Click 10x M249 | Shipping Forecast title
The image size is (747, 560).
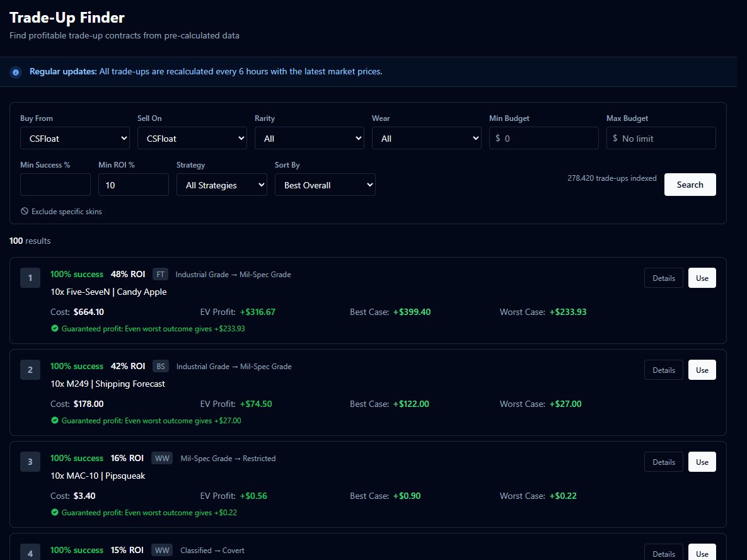[x=108, y=384]
